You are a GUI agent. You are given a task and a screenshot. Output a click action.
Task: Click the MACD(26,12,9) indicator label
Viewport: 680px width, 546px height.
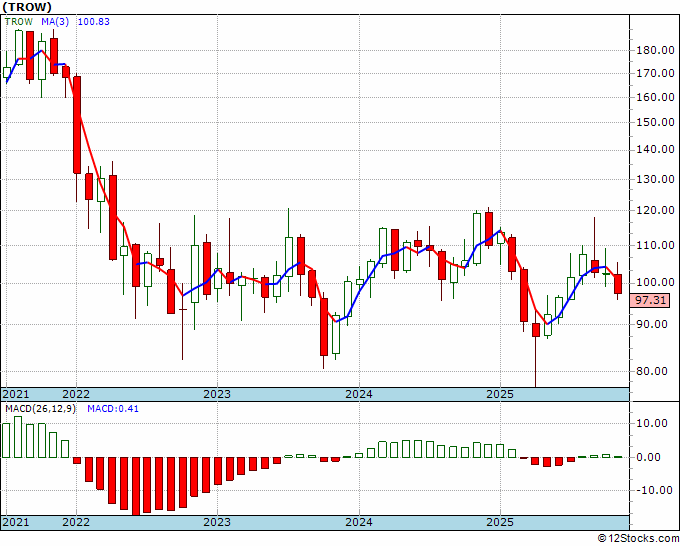(40, 409)
